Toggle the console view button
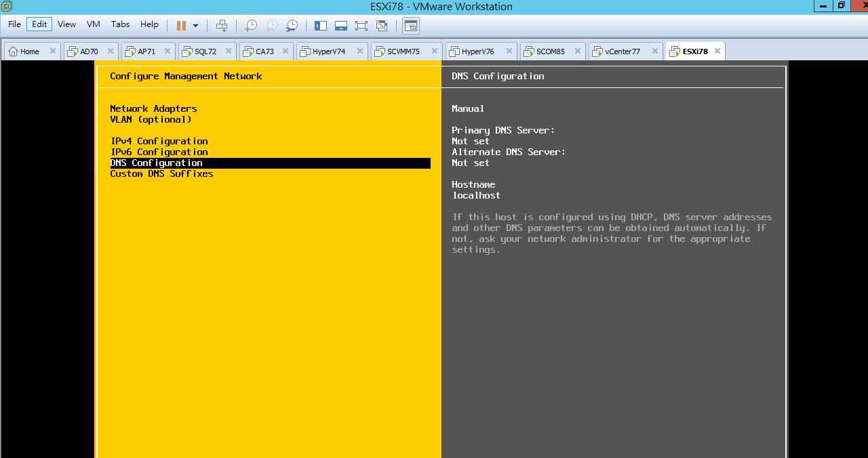868x458 pixels. tap(411, 26)
